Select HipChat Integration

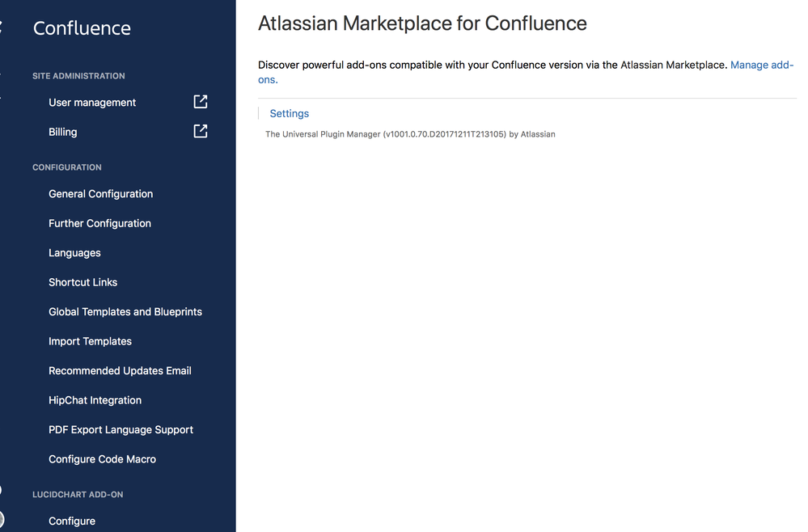[95, 400]
